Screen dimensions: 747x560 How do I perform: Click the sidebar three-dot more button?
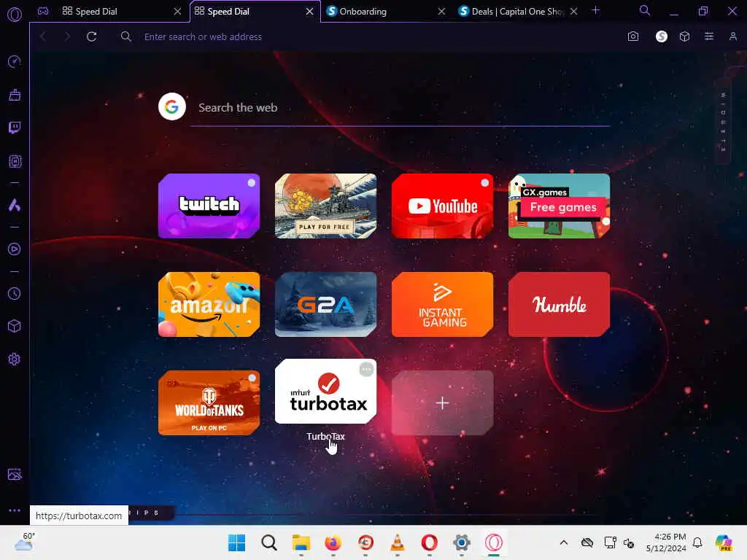[x=15, y=510]
